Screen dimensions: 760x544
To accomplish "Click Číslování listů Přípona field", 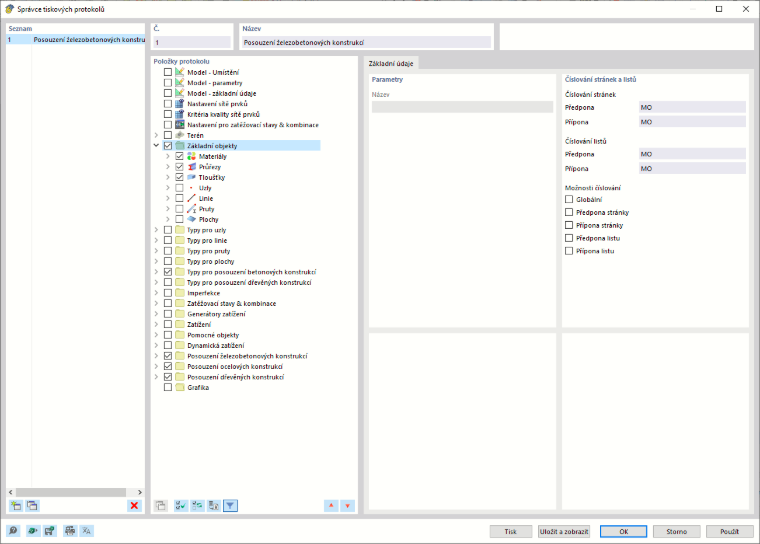I will click(x=692, y=168).
